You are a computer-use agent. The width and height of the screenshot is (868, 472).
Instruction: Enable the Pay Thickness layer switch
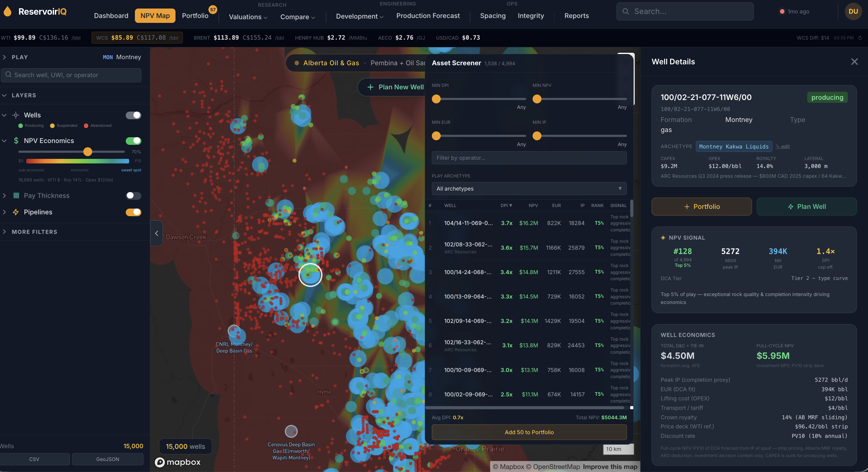pos(133,196)
